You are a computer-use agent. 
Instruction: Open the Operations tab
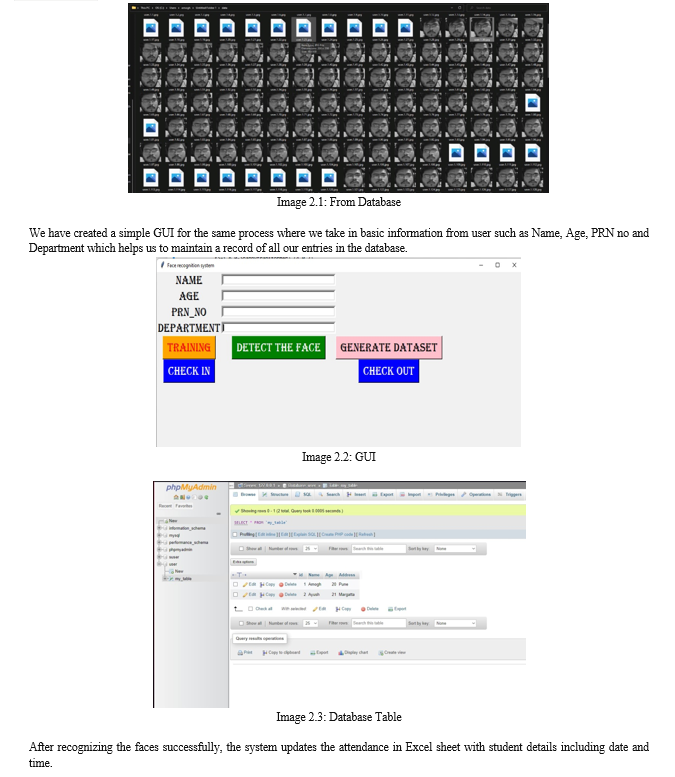pos(476,495)
